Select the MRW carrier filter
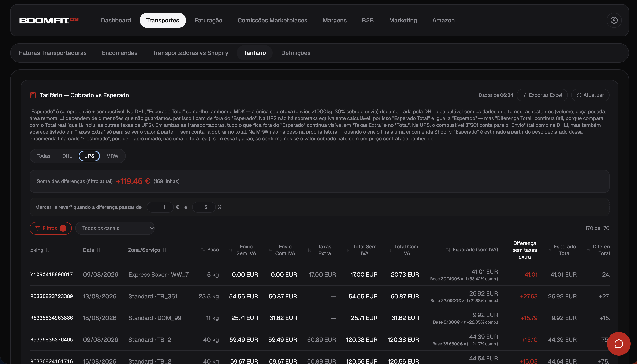This screenshot has height=364, width=637. [112, 156]
